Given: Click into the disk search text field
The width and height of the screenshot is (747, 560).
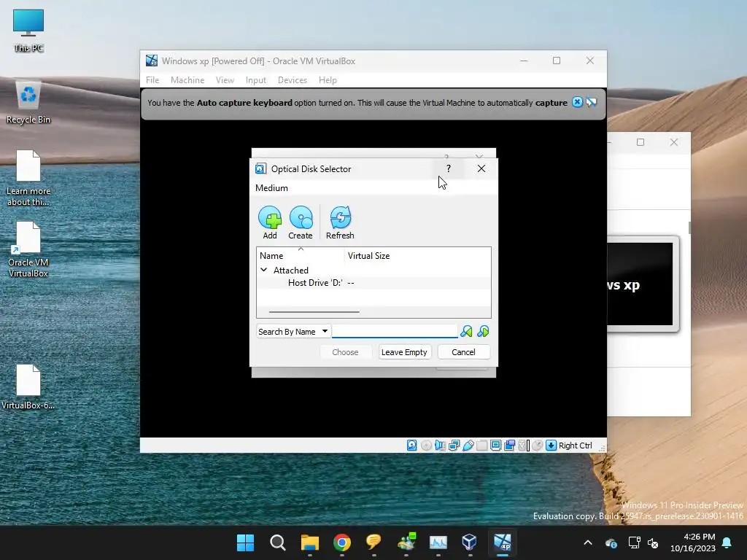Looking at the screenshot, I should tap(395, 332).
